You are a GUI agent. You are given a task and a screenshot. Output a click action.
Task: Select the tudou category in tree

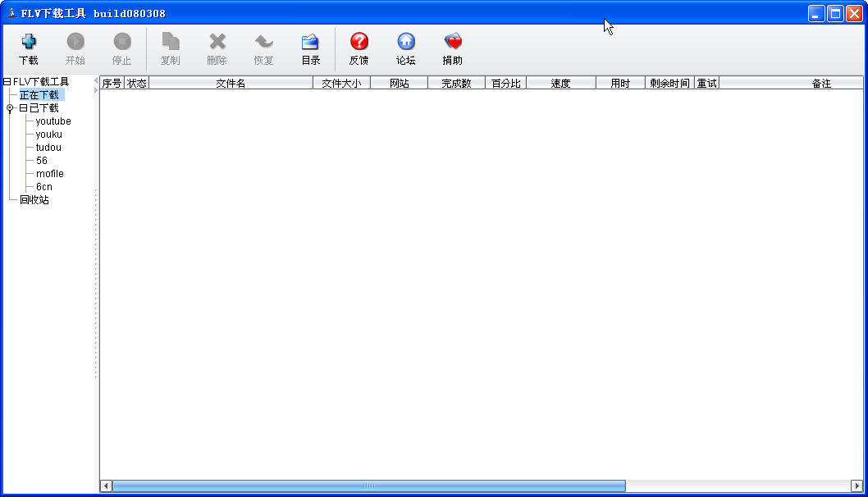[48, 148]
